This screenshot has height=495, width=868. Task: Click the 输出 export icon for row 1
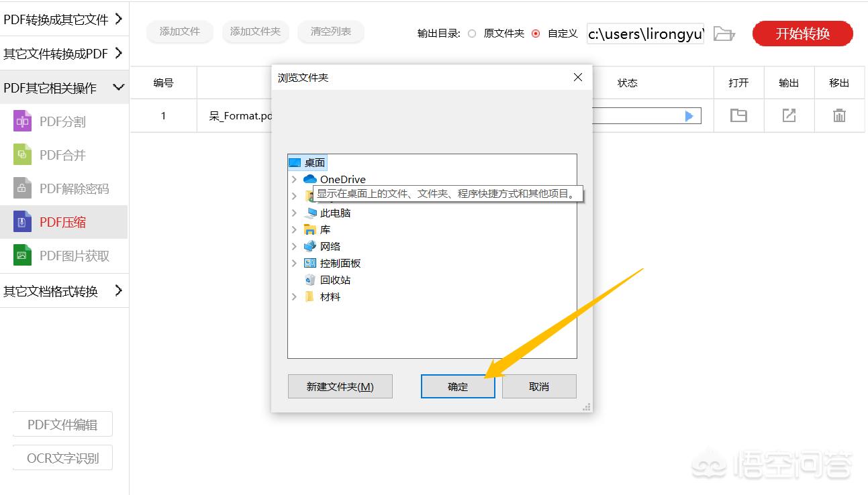tap(789, 115)
